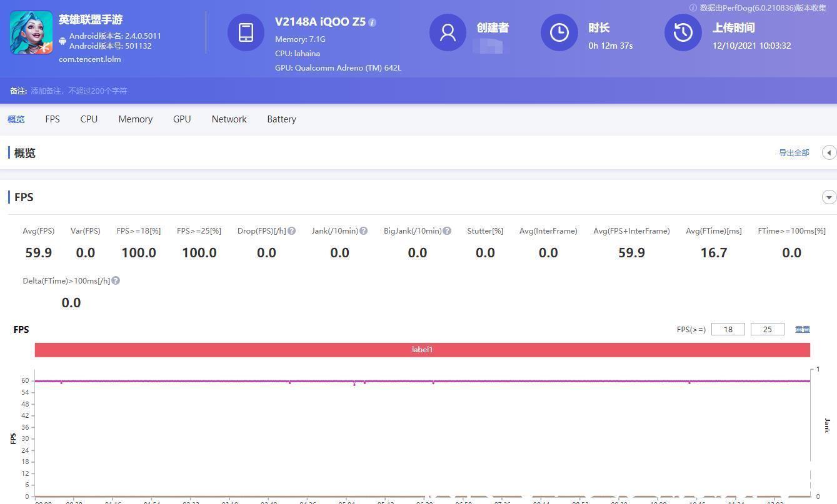Click the Avg(FTime)[ms] value 16.7
Image resolution: width=837 pixels, height=504 pixels.
714,253
